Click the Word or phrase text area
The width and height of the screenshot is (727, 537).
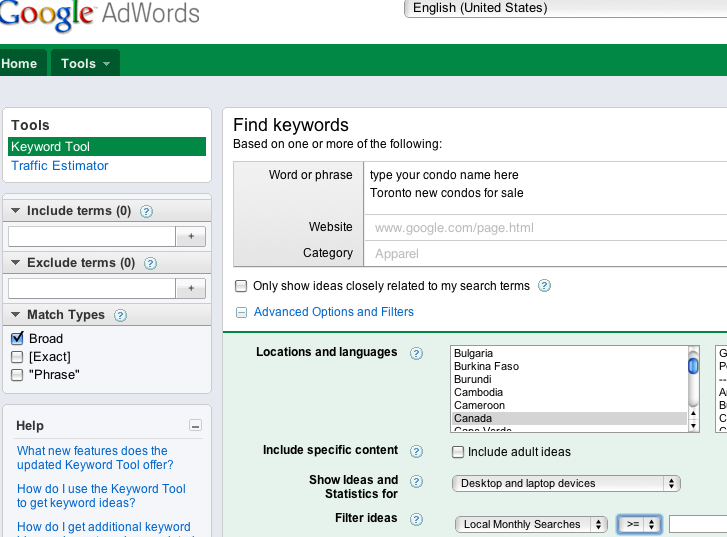click(545, 188)
